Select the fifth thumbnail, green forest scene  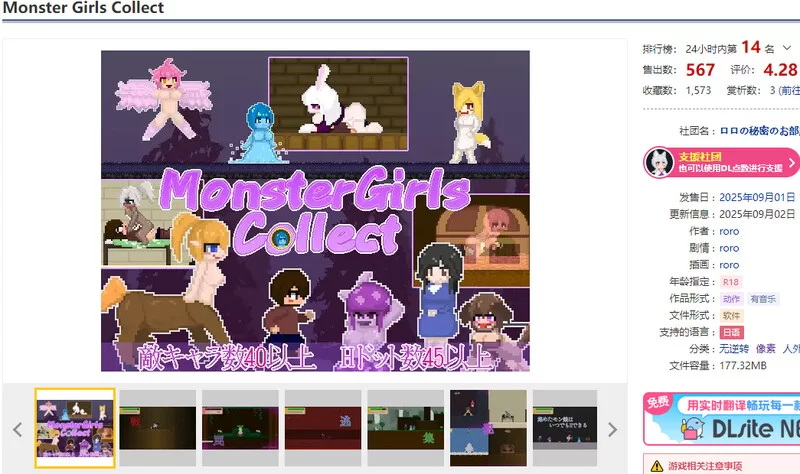click(x=406, y=428)
